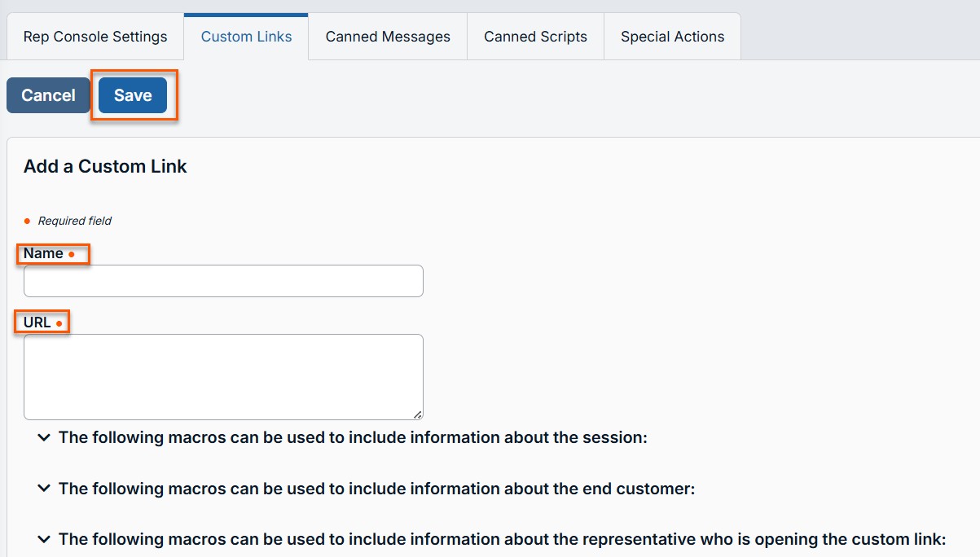Expand the end customer macros chevron
This screenshot has width=980, height=557.
point(44,489)
